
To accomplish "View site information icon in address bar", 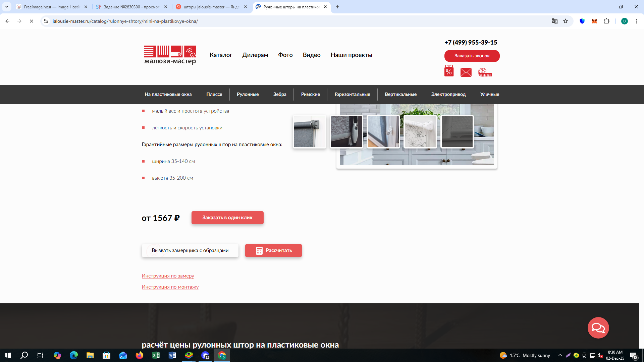I will [46, 21].
